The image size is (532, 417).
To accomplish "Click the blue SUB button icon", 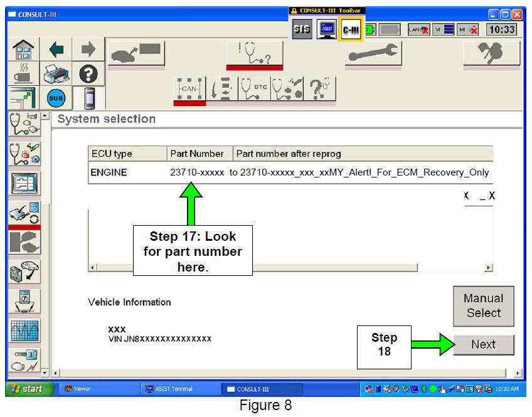I will coord(55,98).
